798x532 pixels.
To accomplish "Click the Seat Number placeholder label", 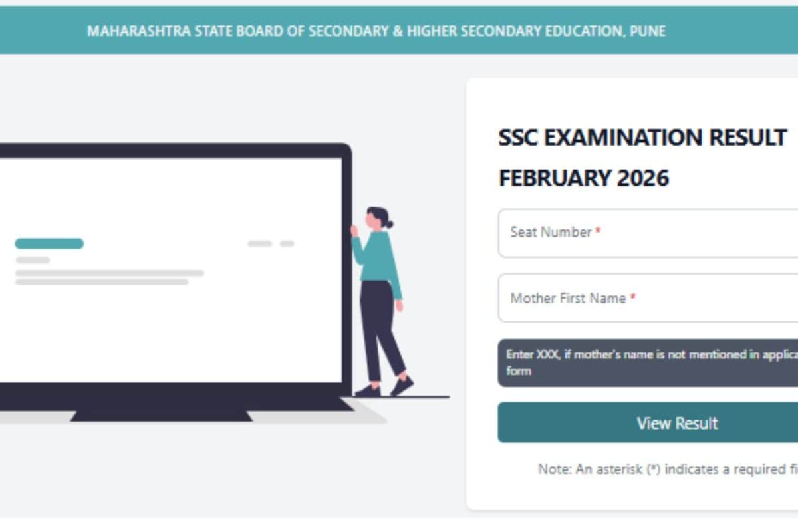I will [551, 232].
